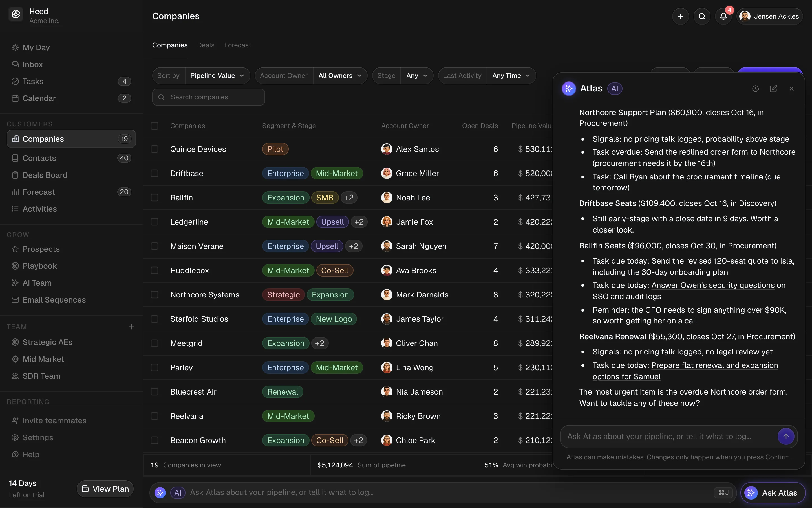
Task: Open 'Prepare flat renewal and expansion options' link
Action: pos(685,371)
